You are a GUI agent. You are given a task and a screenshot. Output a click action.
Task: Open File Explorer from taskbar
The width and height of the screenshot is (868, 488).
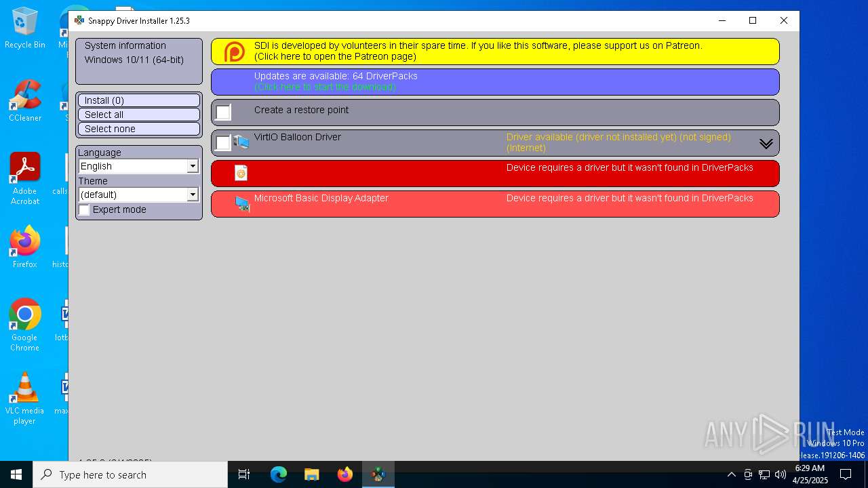pos(311,474)
